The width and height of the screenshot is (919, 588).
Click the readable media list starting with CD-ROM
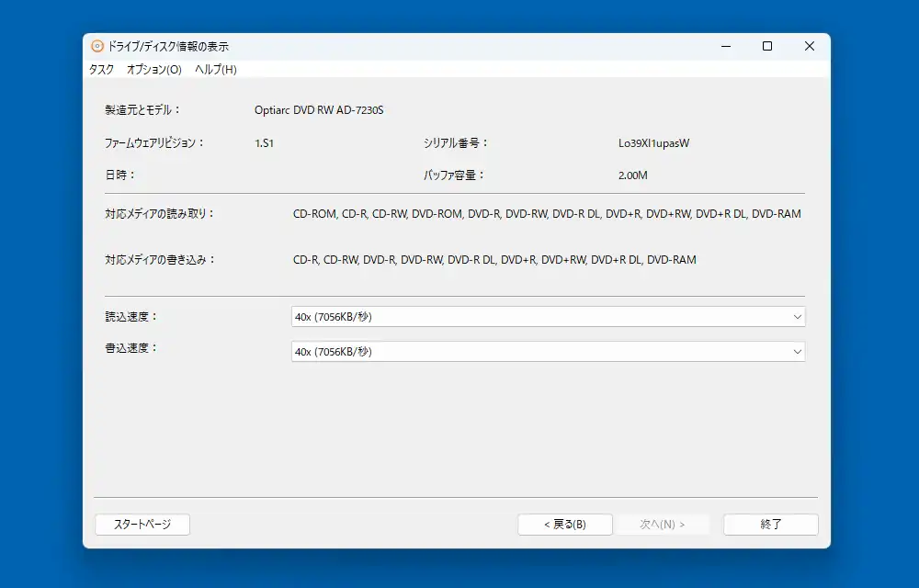click(x=547, y=214)
